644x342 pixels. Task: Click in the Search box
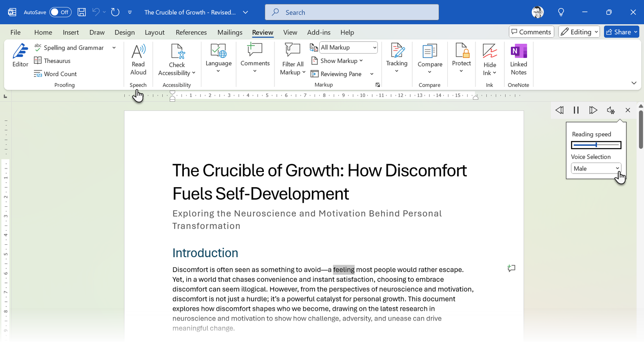352,12
